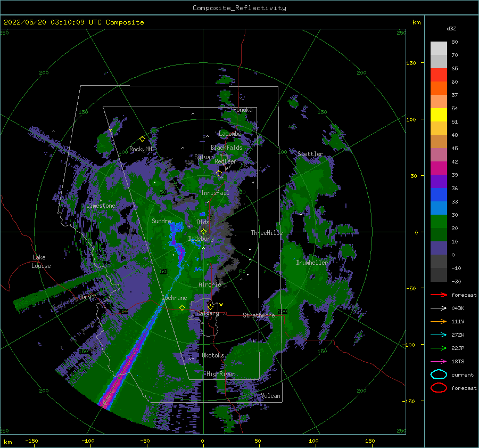This screenshot has height=448, width=479.
Task: Select the yellow 51-54 dBZ color swatch
Action: (439, 115)
